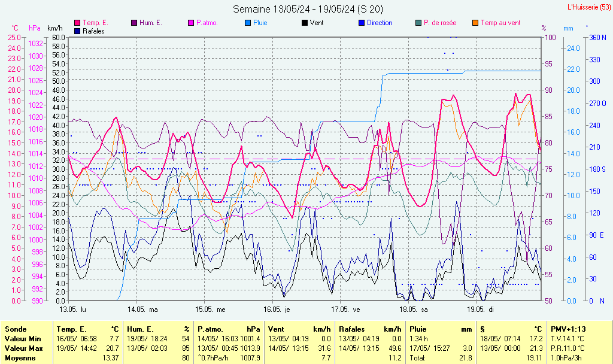This screenshot has height=364, width=613.
Task: Select the P.atmo. legend label
Action: tap(207, 23)
